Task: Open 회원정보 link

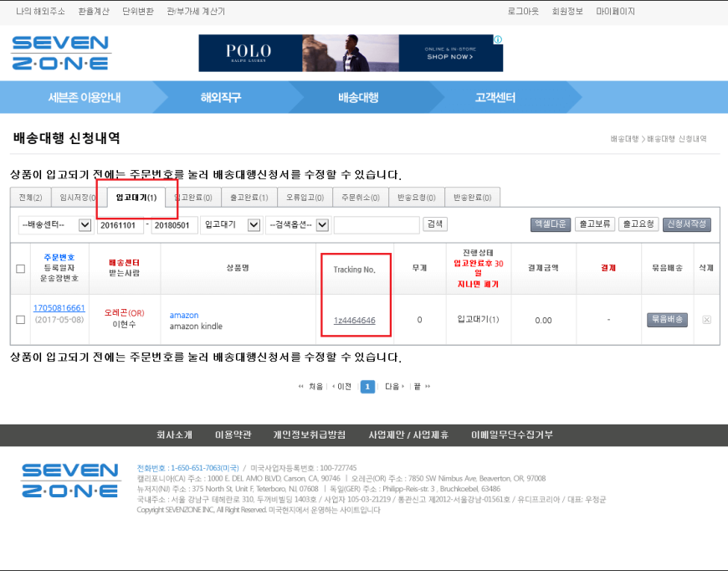Action: point(567,11)
